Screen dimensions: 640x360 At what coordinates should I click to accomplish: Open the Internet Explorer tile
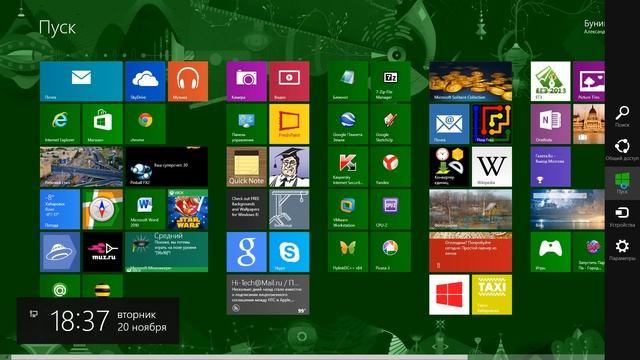(60, 124)
